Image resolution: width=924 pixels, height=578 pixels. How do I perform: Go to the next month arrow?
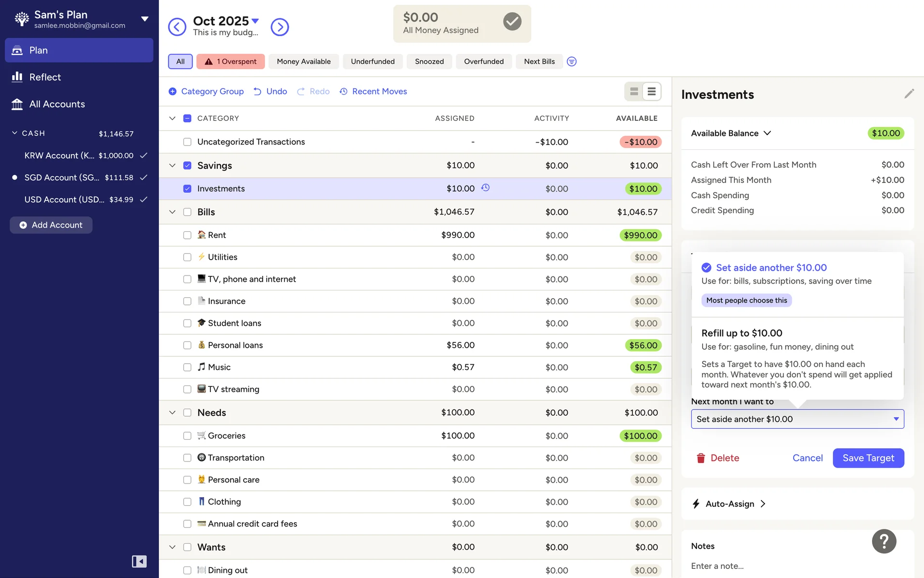point(280,27)
